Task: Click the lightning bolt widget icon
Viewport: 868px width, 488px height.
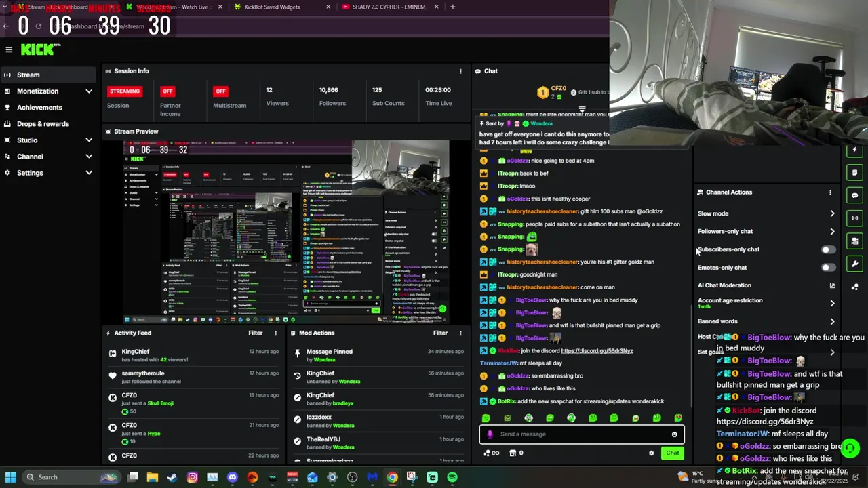Action: pyautogui.click(x=854, y=150)
